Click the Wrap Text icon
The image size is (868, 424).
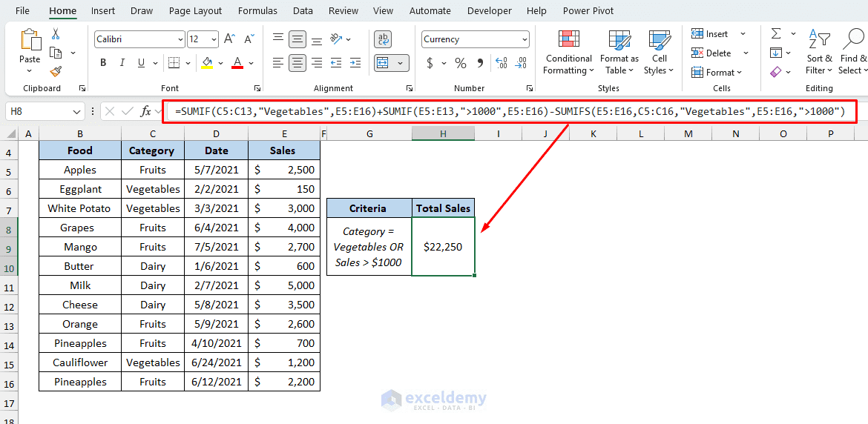[x=383, y=39]
